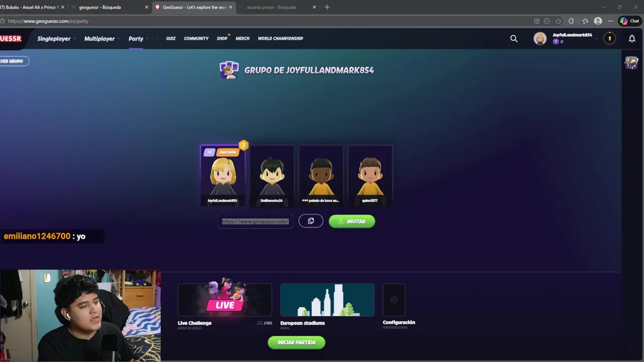Click the 'Live Challenge' label

(195, 323)
